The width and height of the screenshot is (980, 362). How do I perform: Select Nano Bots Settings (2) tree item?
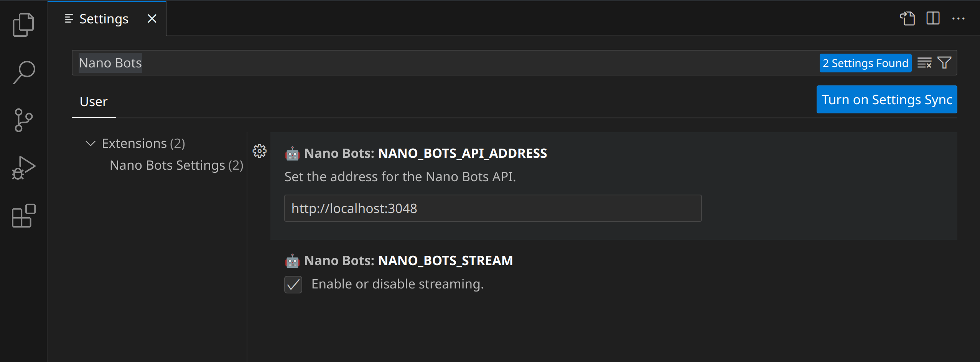coord(176,165)
